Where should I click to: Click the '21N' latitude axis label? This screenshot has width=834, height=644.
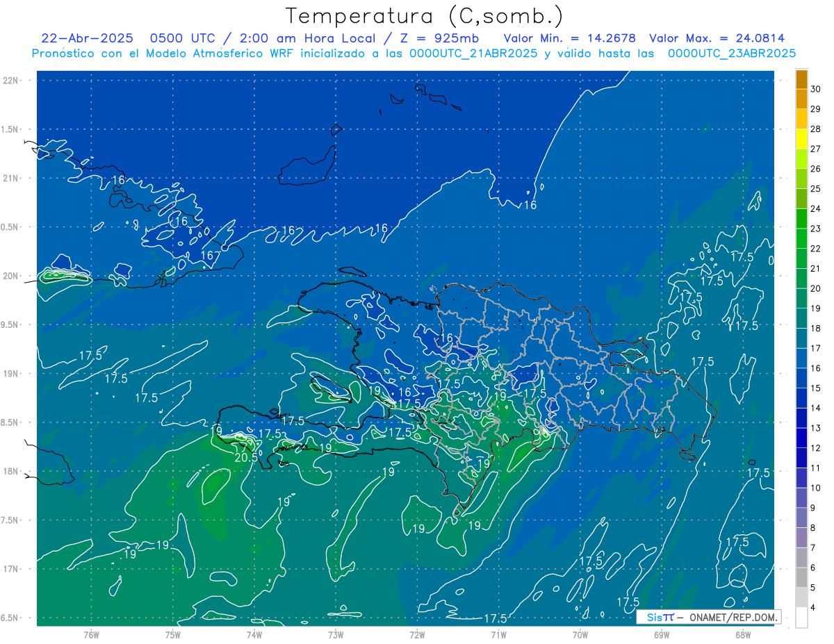(10, 178)
